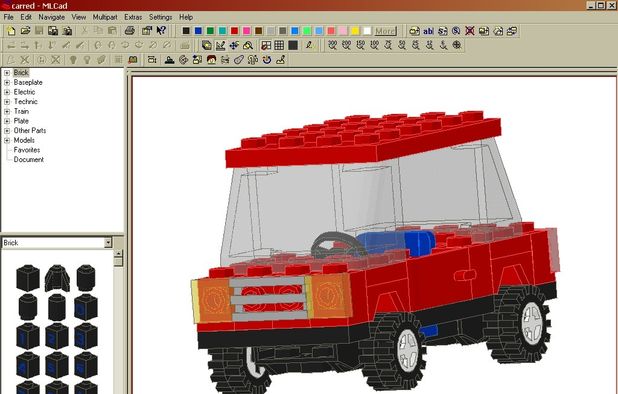Click the red X clear icon
This screenshot has width=618, height=394.
[469, 31]
